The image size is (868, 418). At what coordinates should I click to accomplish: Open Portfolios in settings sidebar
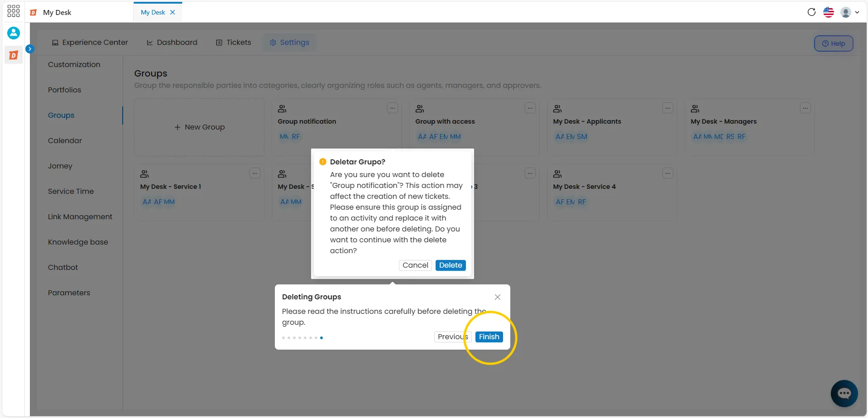[x=65, y=90]
